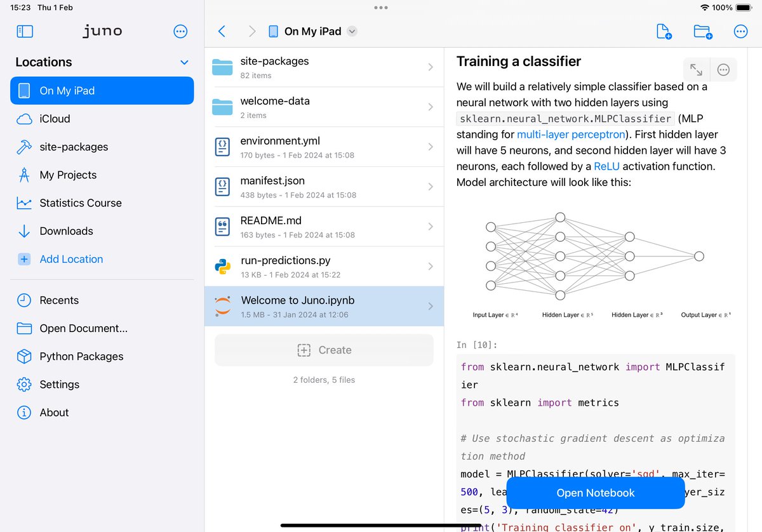This screenshot has width=762, height=532.
Task: Open the Python Packages label
Action: click(81, 356)
